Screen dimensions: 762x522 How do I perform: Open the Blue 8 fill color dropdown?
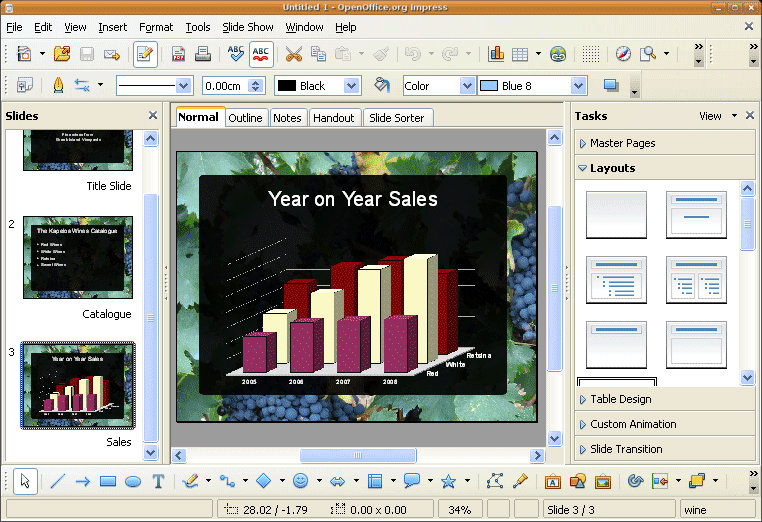click(x=577, y=86)
